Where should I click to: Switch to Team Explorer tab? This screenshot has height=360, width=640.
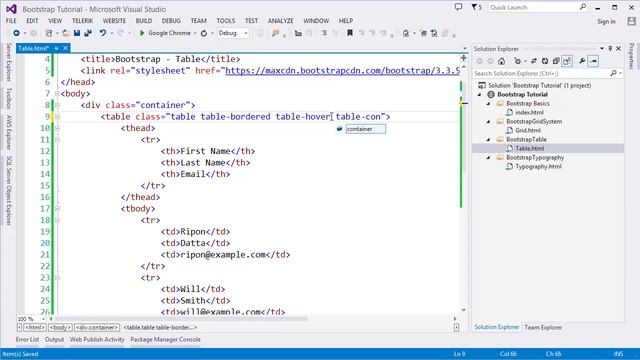coord(543,327)
